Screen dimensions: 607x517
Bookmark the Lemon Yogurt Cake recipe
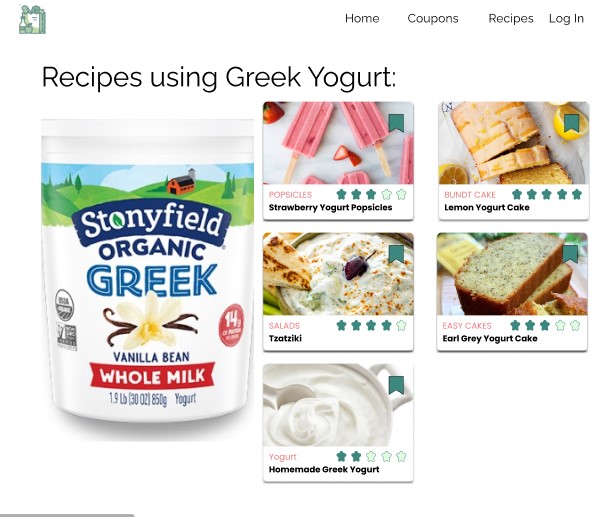click(571, 123)
